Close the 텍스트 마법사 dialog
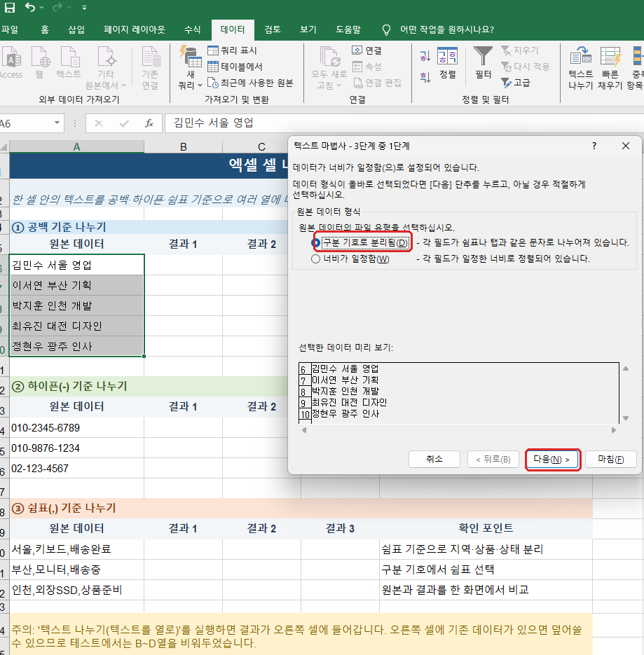Screen dimensions: 644x655 click(x=626, y=146)
